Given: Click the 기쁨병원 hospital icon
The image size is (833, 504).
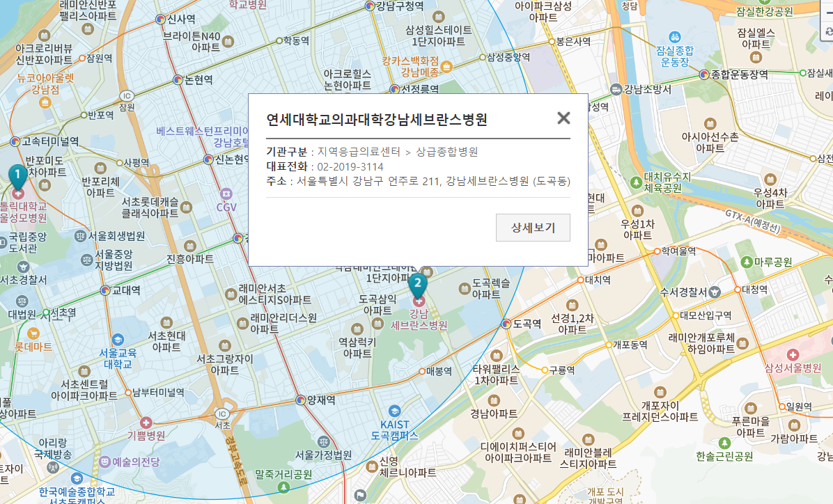Looking at the screenshot, I should 146,423.
